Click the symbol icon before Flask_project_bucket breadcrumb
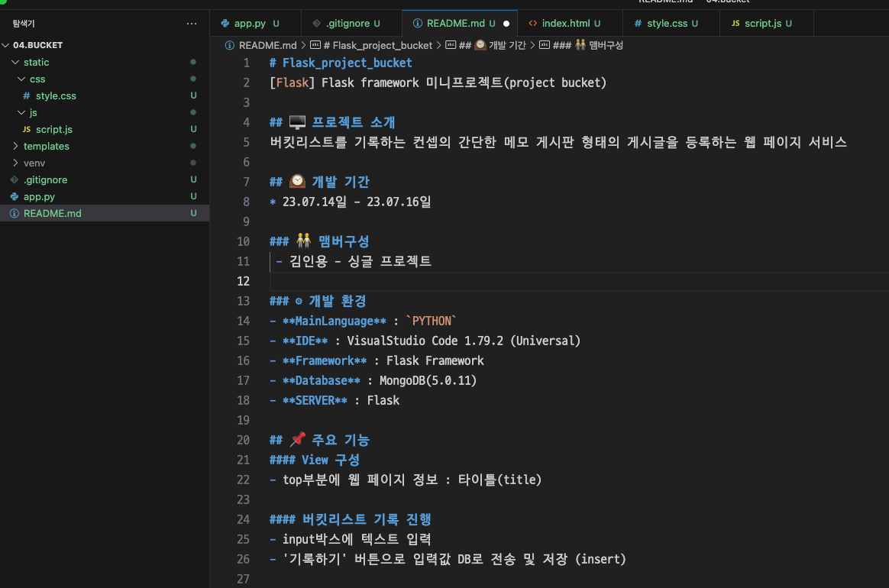Viewport: 889px width, 588px height. 315,45
